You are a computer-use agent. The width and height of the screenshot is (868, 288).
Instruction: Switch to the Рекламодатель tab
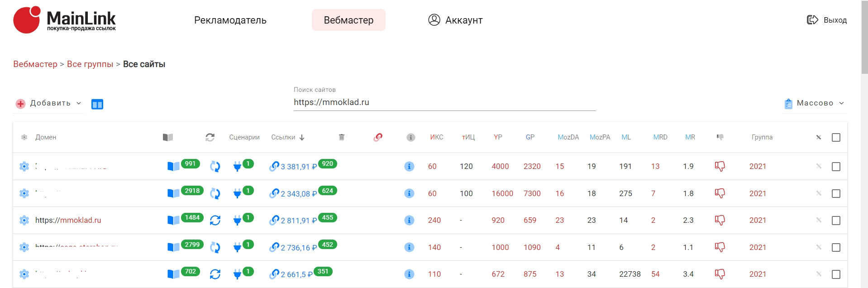click(230, 20)
